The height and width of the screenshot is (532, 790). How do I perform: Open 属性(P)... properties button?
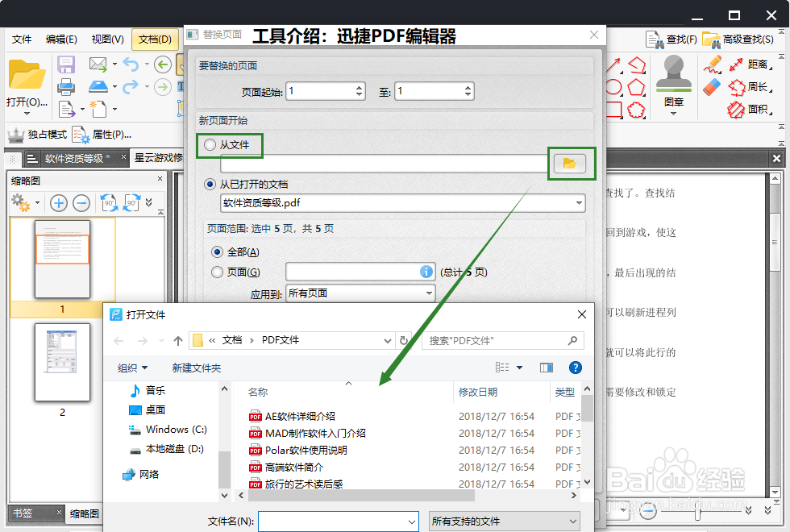[102, 135]
